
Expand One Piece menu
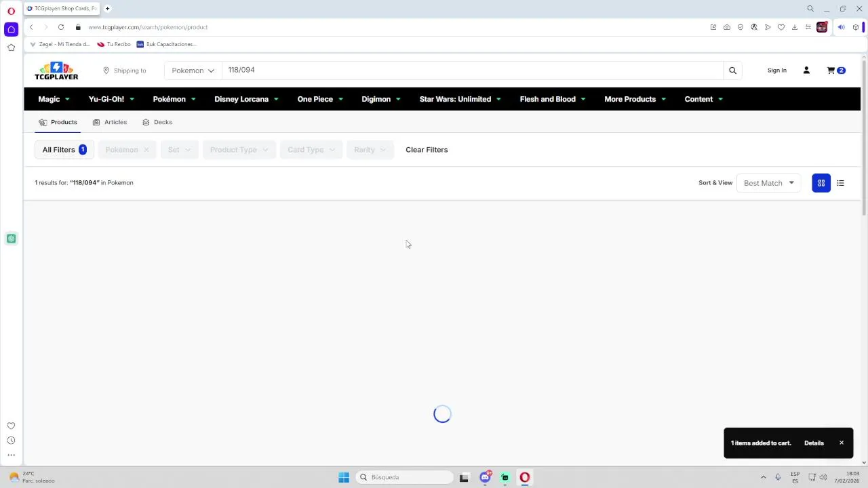(x=320, y=99)
